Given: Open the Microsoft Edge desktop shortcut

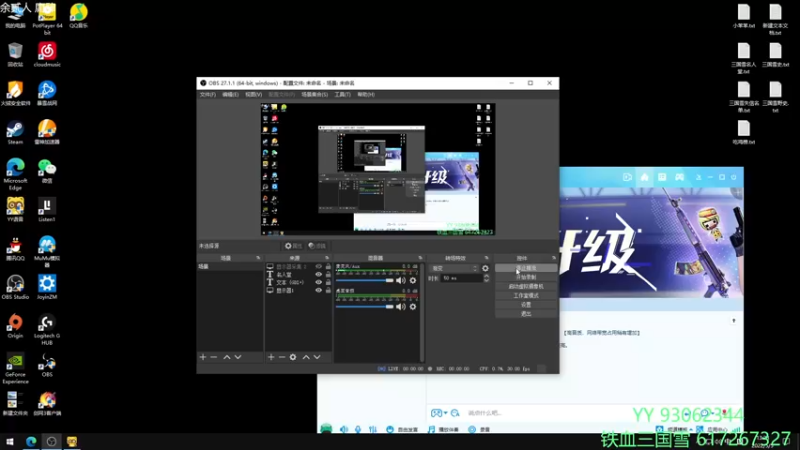Looking at the screenshot, I should coord(15,174).
